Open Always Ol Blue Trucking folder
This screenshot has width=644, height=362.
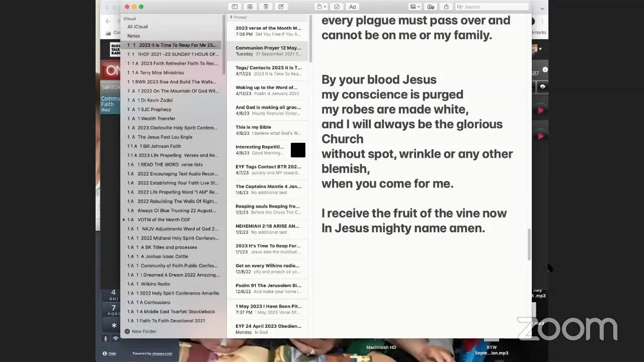[172, 211]
